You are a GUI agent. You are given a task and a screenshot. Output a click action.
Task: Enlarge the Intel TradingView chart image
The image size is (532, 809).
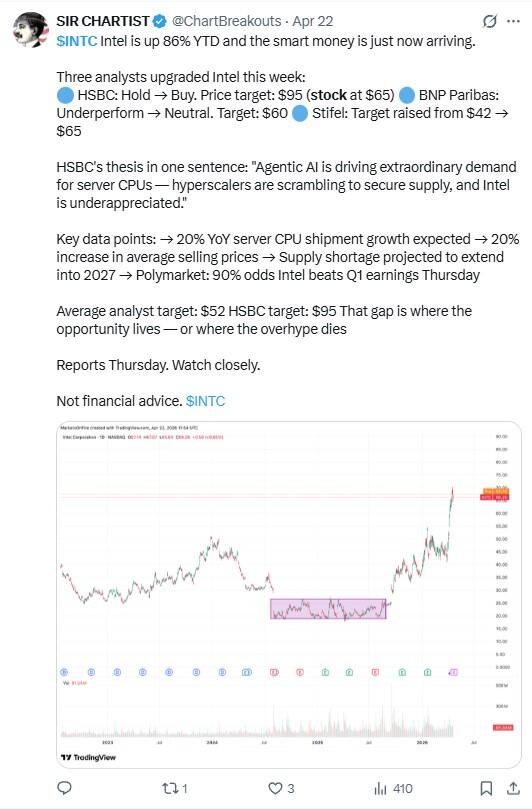[289, 594]
